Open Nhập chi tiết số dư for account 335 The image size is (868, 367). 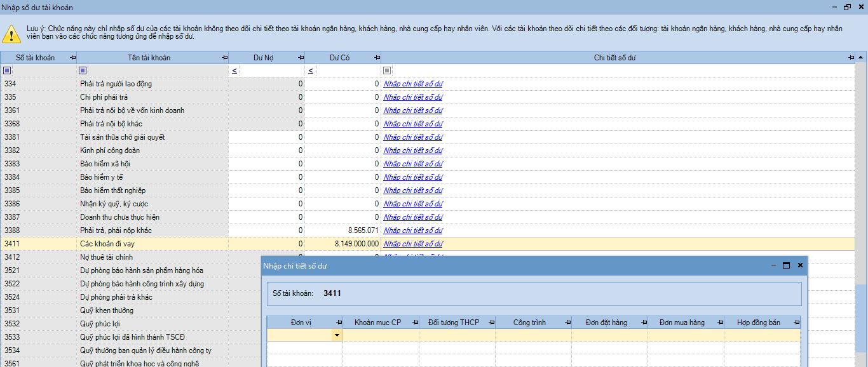[x=413, y=97]
